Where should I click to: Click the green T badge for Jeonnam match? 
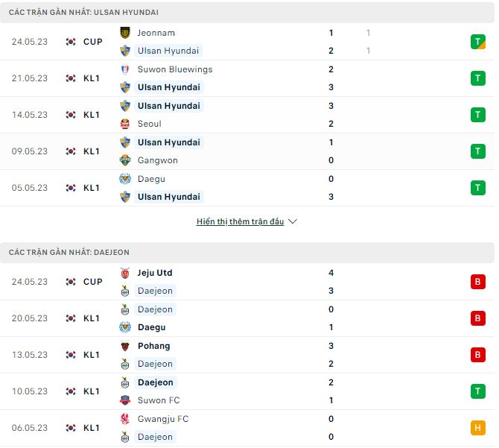477,42
